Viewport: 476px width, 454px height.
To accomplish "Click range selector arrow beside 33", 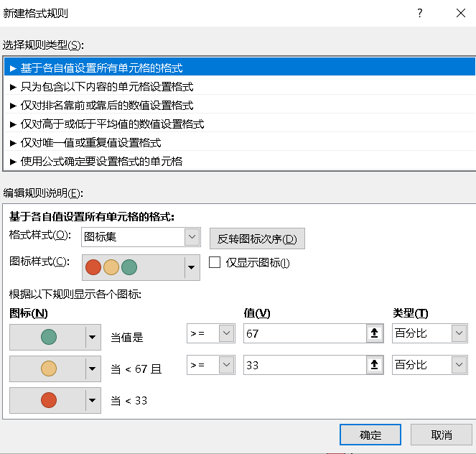I will [375, 365].
